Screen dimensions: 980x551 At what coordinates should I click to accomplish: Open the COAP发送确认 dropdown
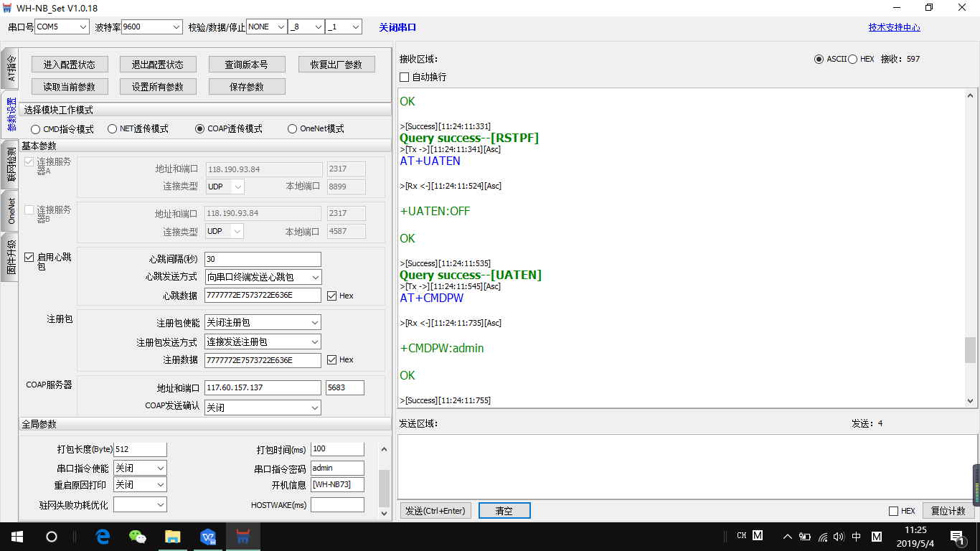(263, 408)
